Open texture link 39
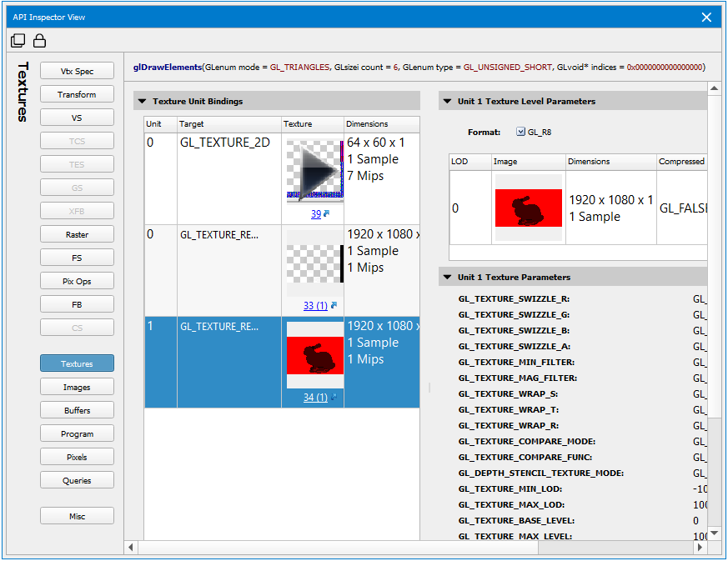The width and height of the screenshot is (728, 561). 315,214
